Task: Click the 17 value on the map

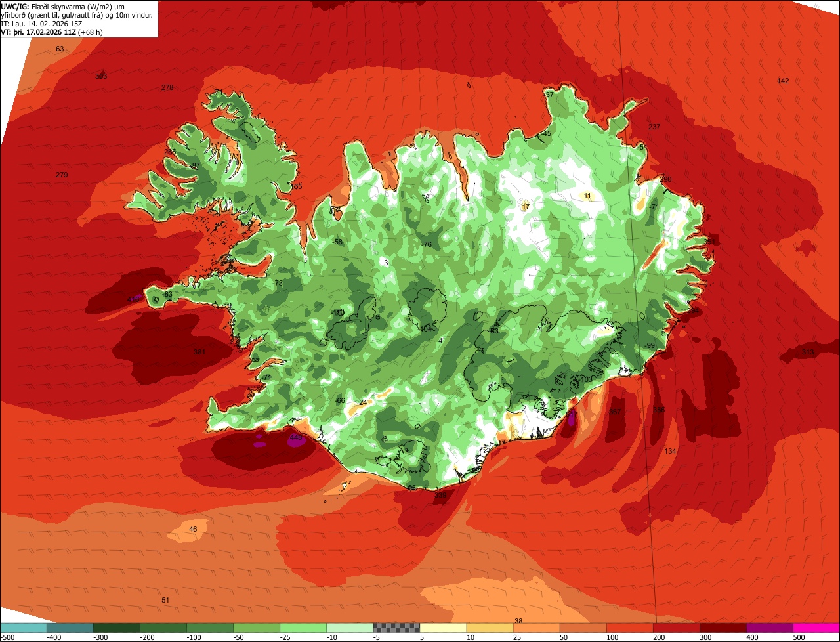Action: (x=526, y=207)
